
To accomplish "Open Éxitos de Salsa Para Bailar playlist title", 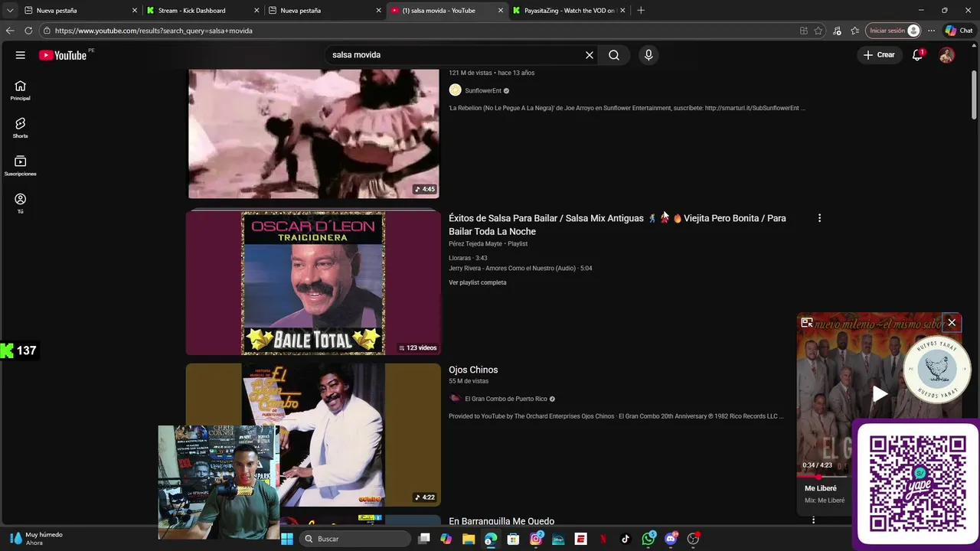I will [617, 224].
